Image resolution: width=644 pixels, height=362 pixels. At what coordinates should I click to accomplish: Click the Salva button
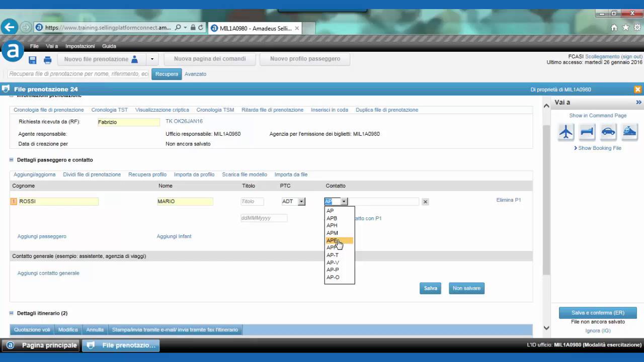pos(431,288)
